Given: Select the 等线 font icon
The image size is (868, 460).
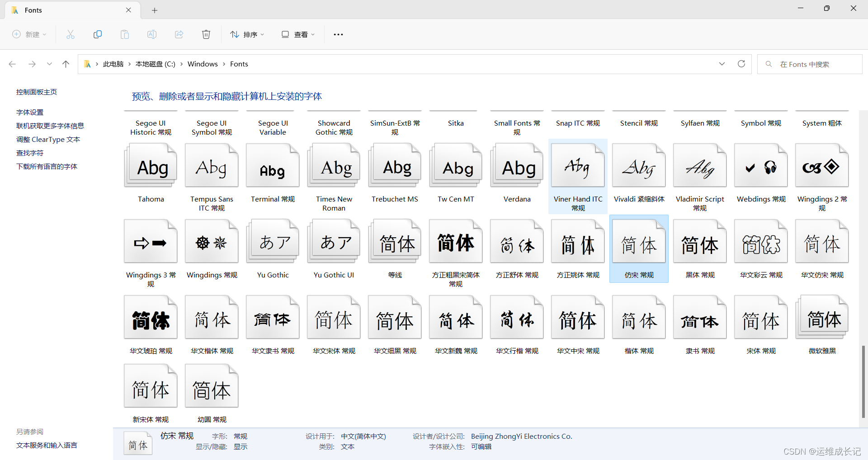Looking at the screenshot, I should 395,241.
